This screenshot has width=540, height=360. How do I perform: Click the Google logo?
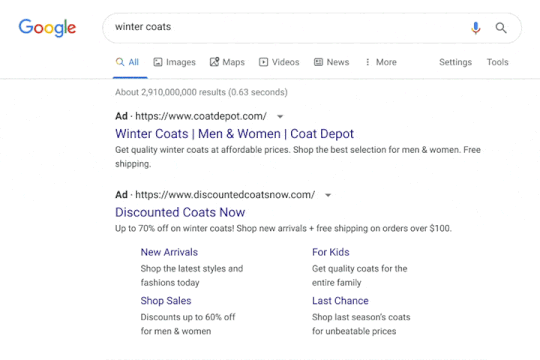pyautogui.click(x=47, y=28)
